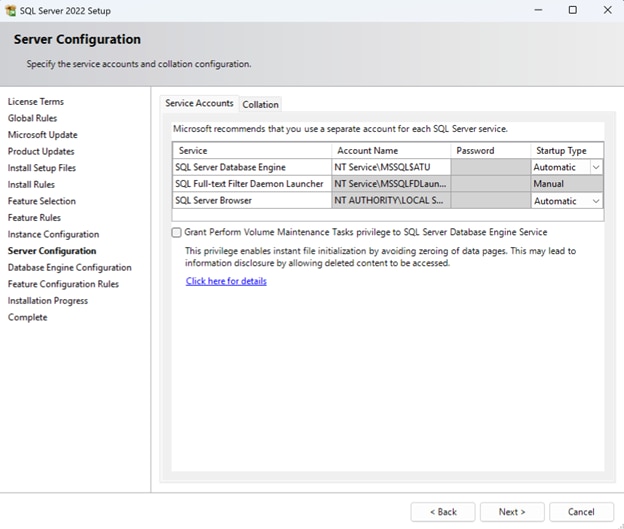Viewport: 624px width, 529px height.
Task: Click Installation Progress step
Action: [x=48, y=301]
